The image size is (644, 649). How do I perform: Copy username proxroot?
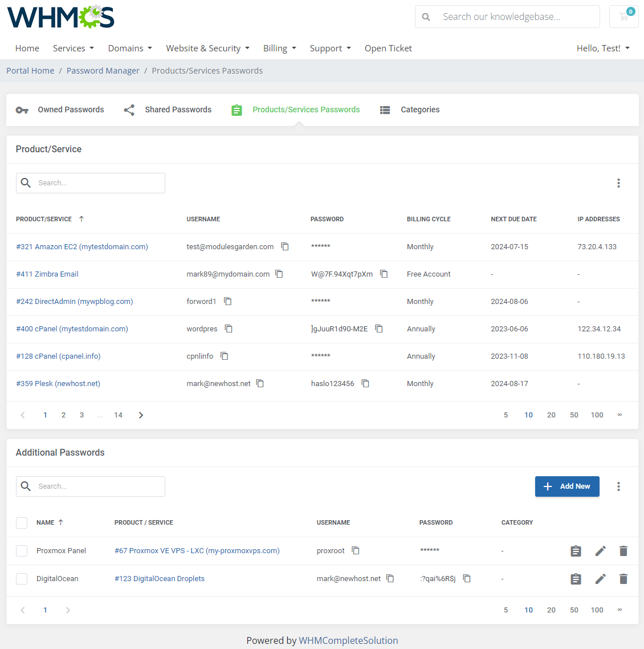[x=355, y=550]
